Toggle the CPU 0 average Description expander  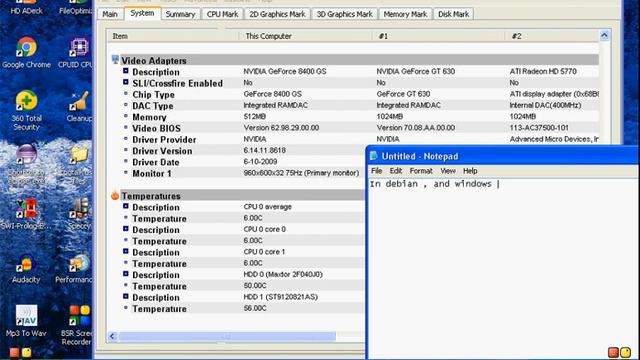[126, 207]
